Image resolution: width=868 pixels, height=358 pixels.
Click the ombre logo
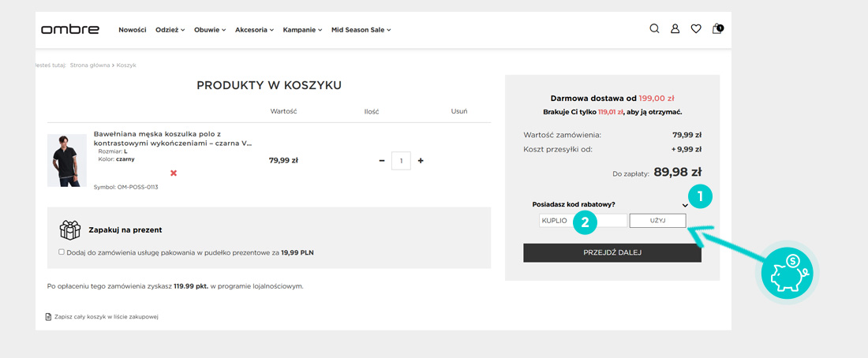[x=70, y=29]
